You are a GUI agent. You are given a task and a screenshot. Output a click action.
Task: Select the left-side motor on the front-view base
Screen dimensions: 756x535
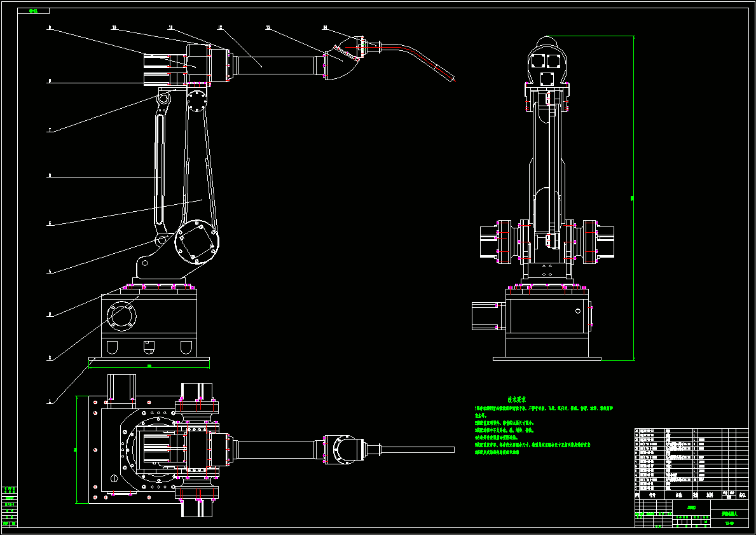[x=488, y=316]
